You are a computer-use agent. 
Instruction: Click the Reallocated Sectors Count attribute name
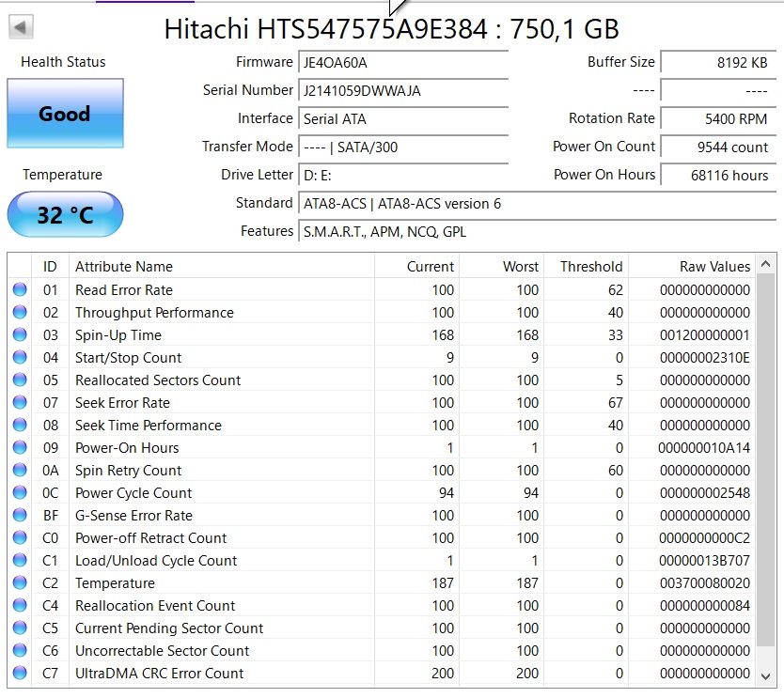(x=158, y=380)
